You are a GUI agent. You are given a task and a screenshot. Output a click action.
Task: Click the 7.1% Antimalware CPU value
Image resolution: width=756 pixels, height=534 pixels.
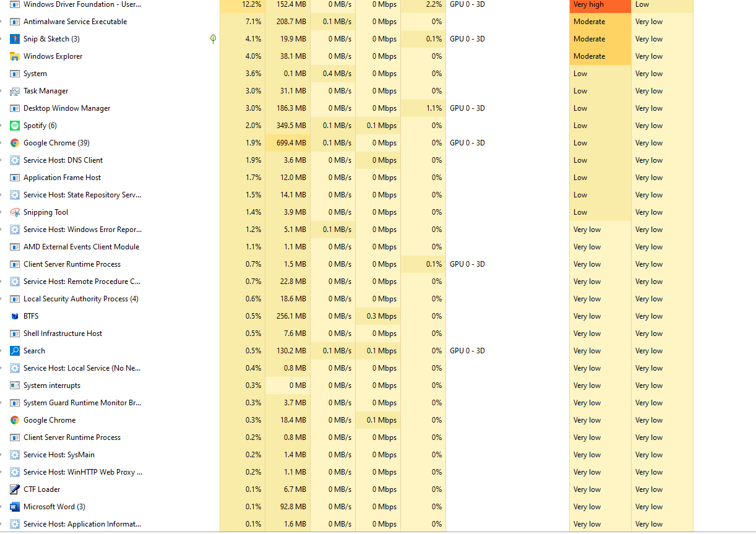coord(253,22)
